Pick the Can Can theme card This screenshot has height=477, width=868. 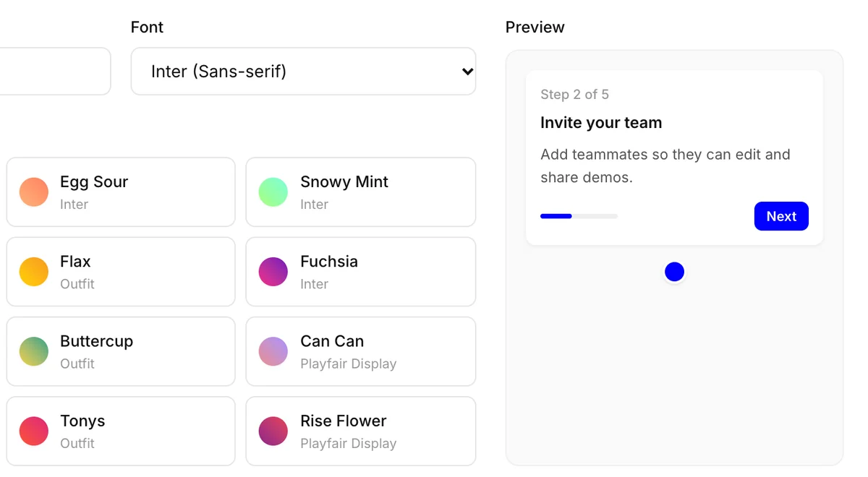[361, 351]
